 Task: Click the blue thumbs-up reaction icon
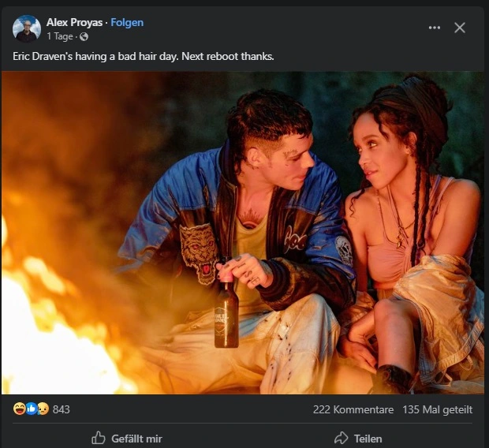[x=32, y=409]
